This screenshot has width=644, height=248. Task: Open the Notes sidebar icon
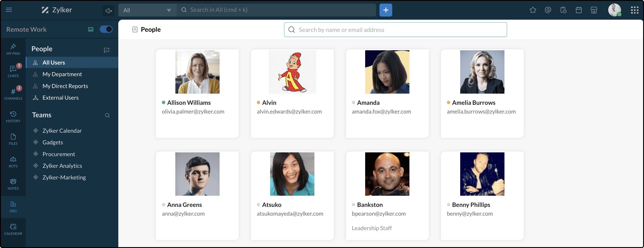13,184
